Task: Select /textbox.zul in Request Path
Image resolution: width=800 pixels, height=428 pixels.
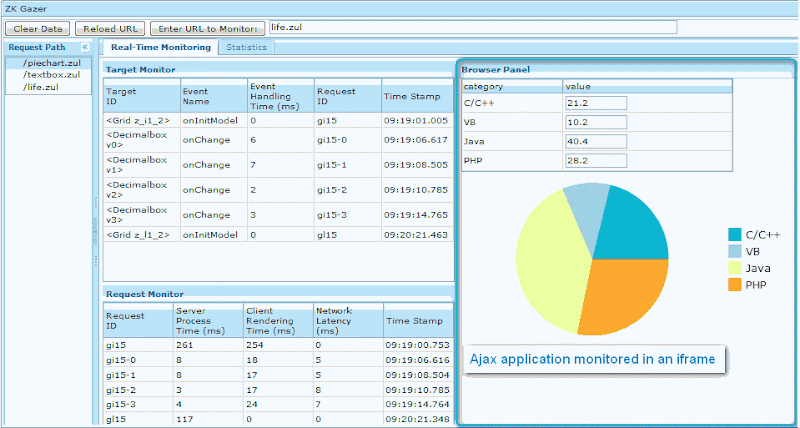Action: (48, 75)
